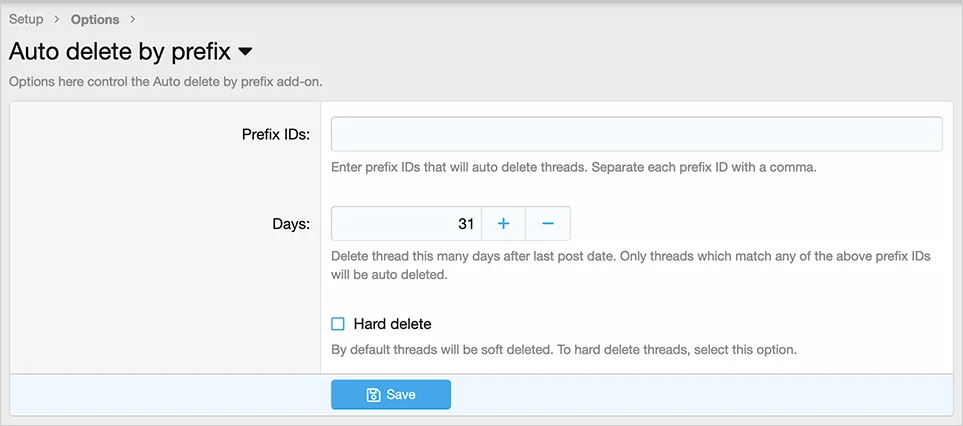Image resolution: width=963 pixels, height=426 pixels.
Task: Click into the Days number field
Action: click(x=406, y=224)
